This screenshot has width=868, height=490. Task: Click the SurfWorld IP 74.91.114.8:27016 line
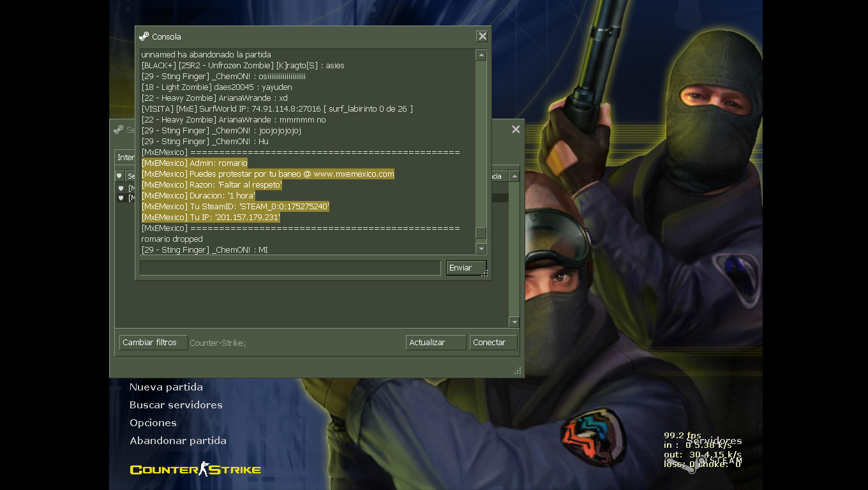(277, 109)
